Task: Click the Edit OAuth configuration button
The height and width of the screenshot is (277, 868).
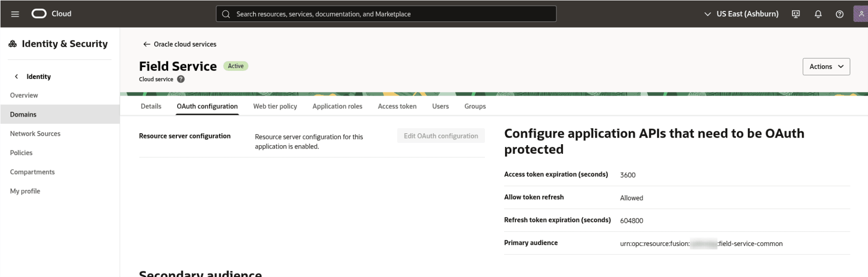Action: coord(441,136)
